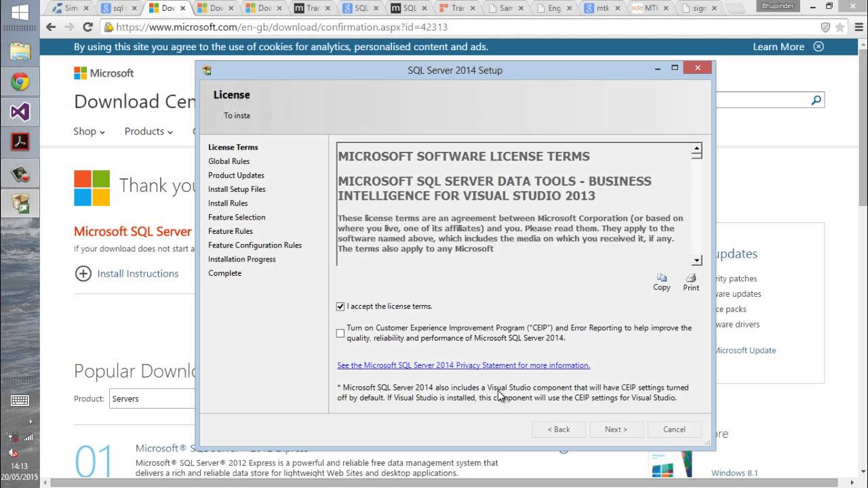
Task: Print the license terms
Action: coord(691,282)
